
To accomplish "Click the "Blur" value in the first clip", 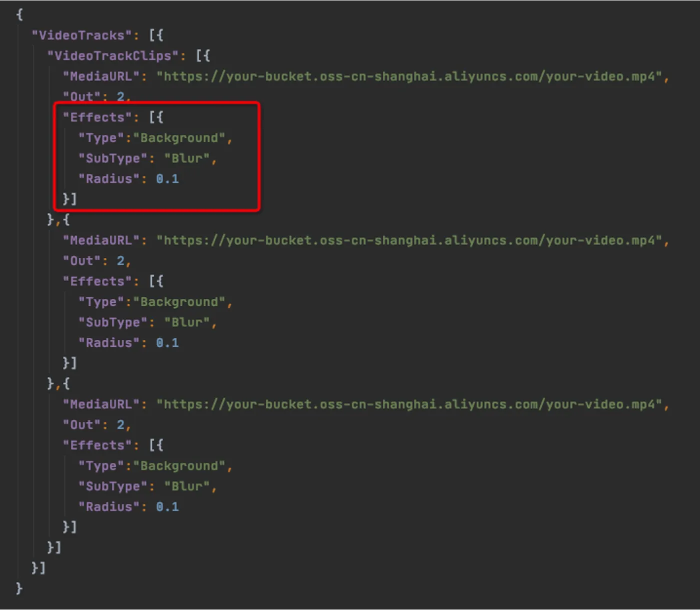I will tap(186, 159).
